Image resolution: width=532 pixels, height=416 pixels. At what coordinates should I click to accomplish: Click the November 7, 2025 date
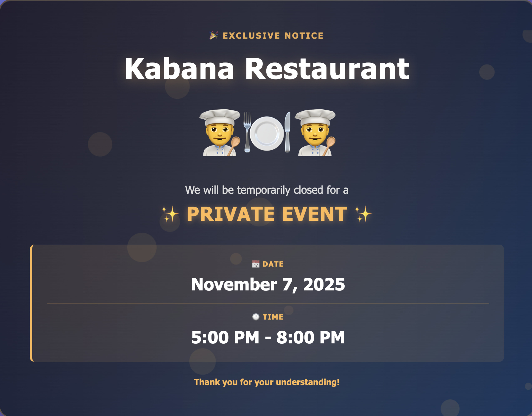tap(268, 285)
